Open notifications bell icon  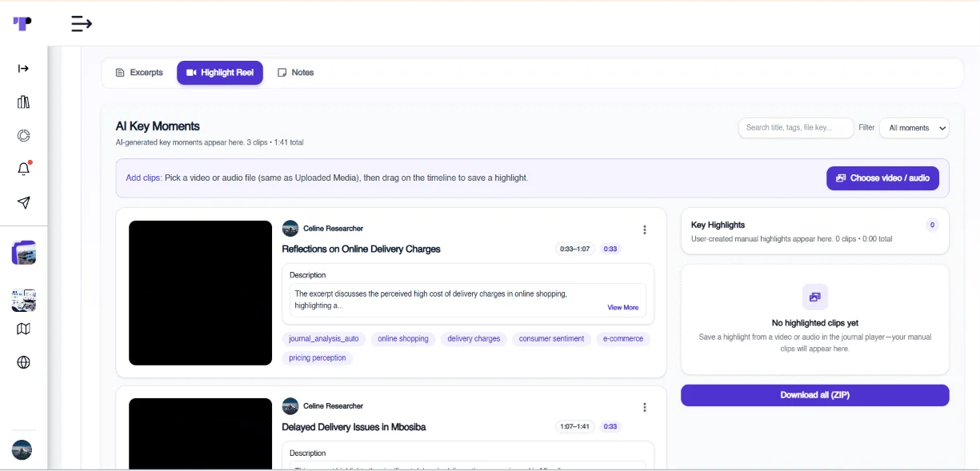click(23, 169)
